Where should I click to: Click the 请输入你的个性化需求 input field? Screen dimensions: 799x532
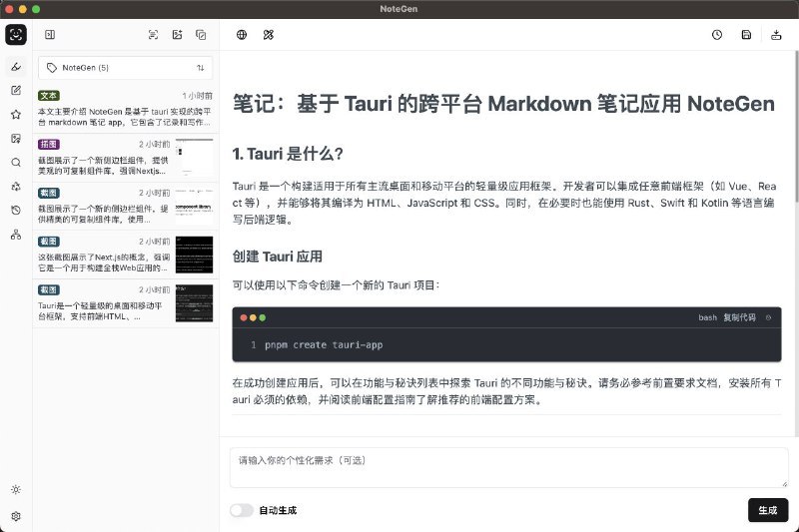508,467
